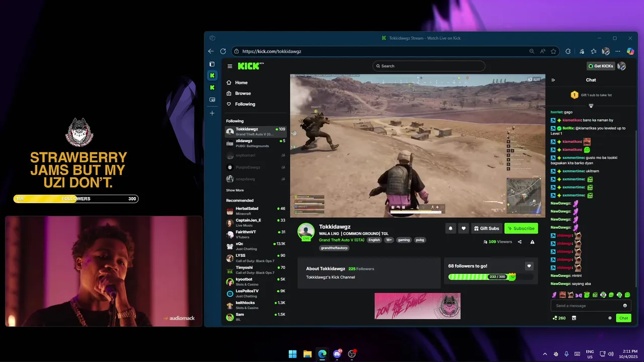The height and width of the screenshot is (362, 644).
Task: Open the Kick hamburger menu
Action: click(x=229, y=66)
